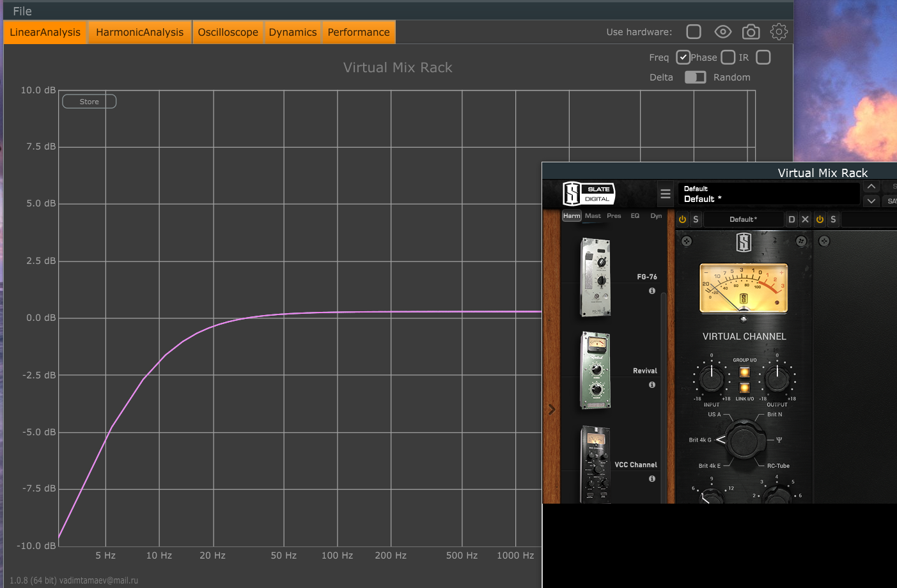Select the Brit 4k E console model
This screenshot has width=897, height=588.
[710, 466]
